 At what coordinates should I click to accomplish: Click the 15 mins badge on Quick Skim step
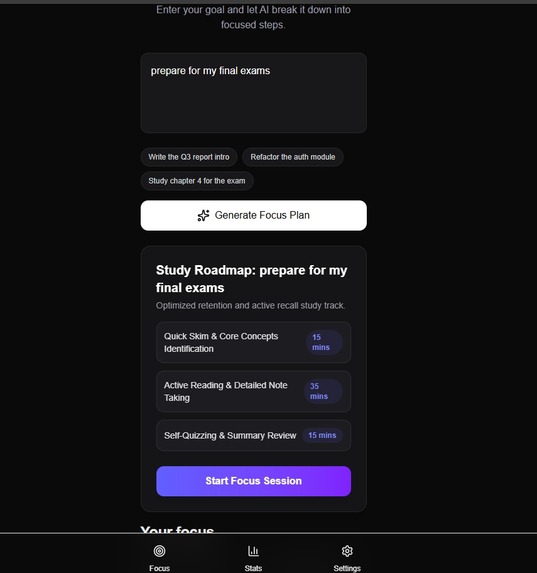click(324, 342)
